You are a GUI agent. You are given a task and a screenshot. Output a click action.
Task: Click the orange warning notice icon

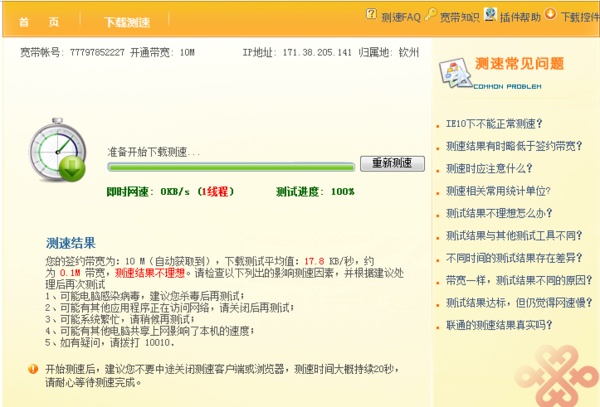click(33, 369)
